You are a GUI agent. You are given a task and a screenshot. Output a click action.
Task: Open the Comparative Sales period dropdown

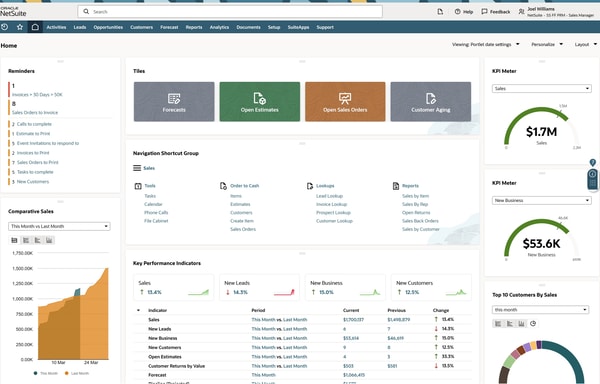pyautogui.click(x=59, y=226)
